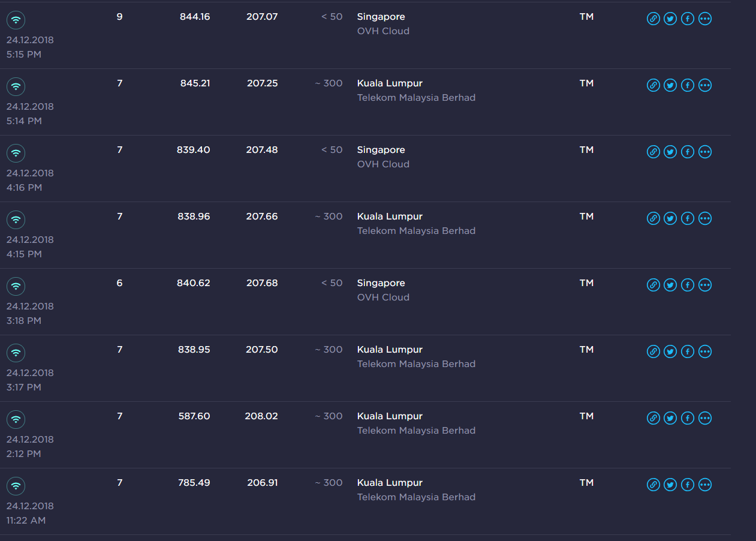Viewport: 756px width, 541px height.
Task: Show more actions for the 3:18 PM result
Action: pyautogui.click(x=705, y=285)
